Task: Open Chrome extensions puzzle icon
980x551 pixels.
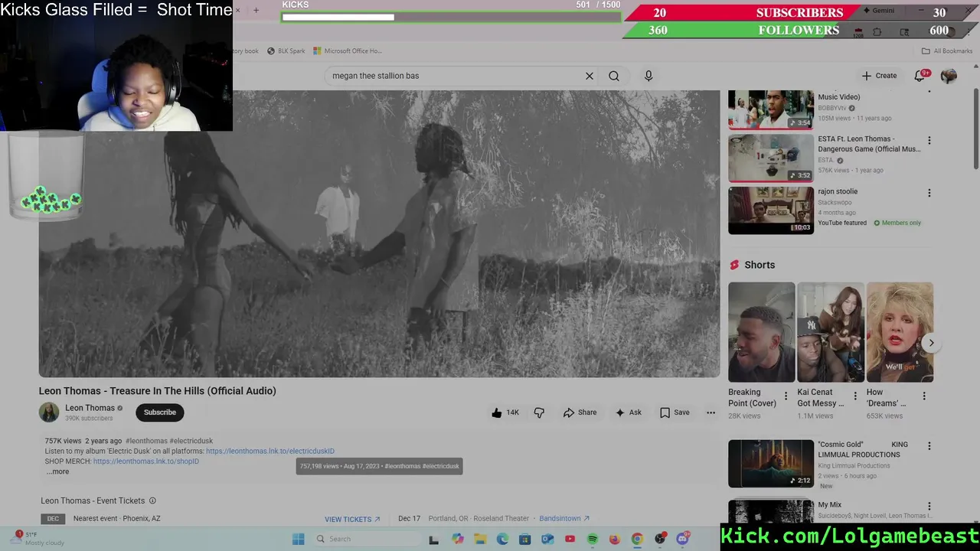Action: [x=877, y=32]
